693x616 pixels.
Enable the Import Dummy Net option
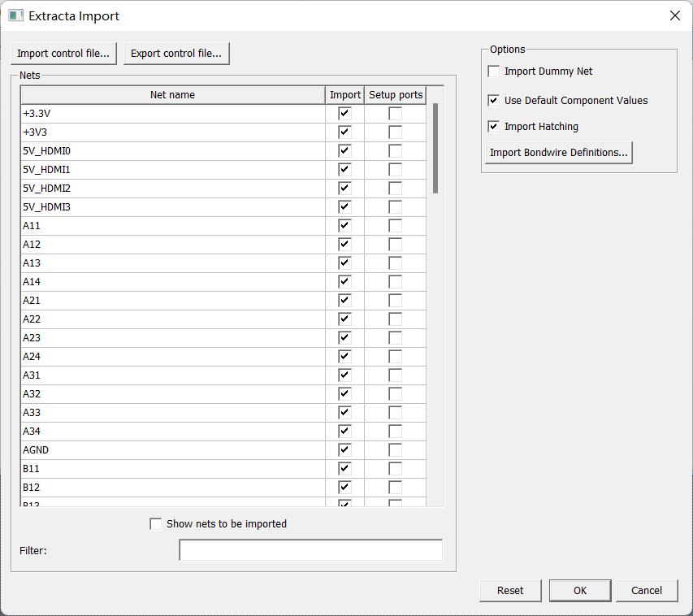pyautogui.click(x=492, y=71)
